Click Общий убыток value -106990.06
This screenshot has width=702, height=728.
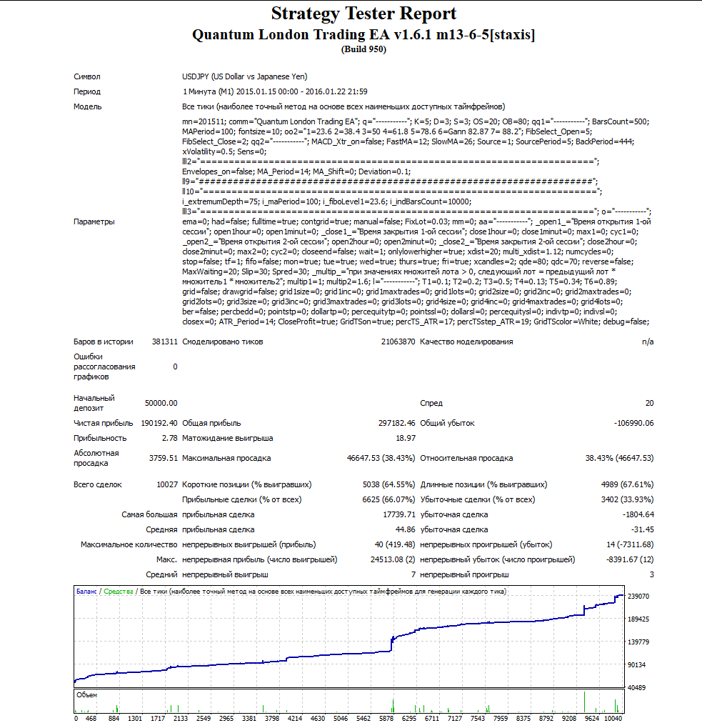click(633, 423)
